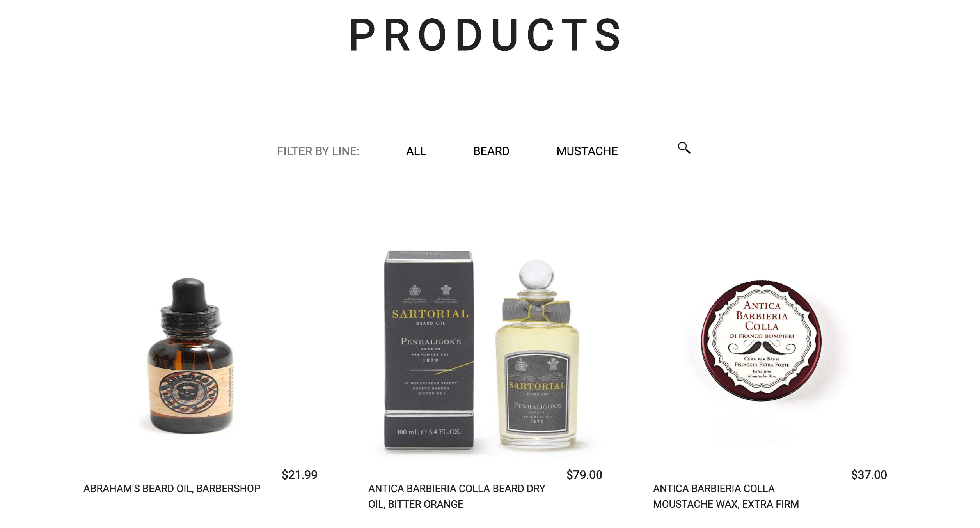Click the $37.00 price

(869, 475)
